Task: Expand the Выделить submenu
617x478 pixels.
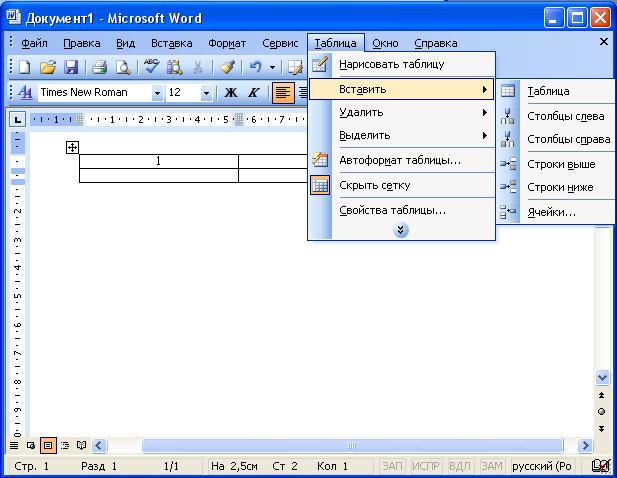Action: [x=401, y=135]
